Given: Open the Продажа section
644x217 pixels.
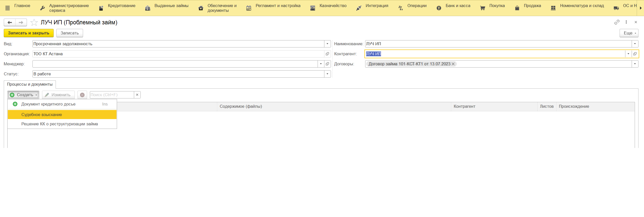Looking at the screenshot, I should coord(528,8).
